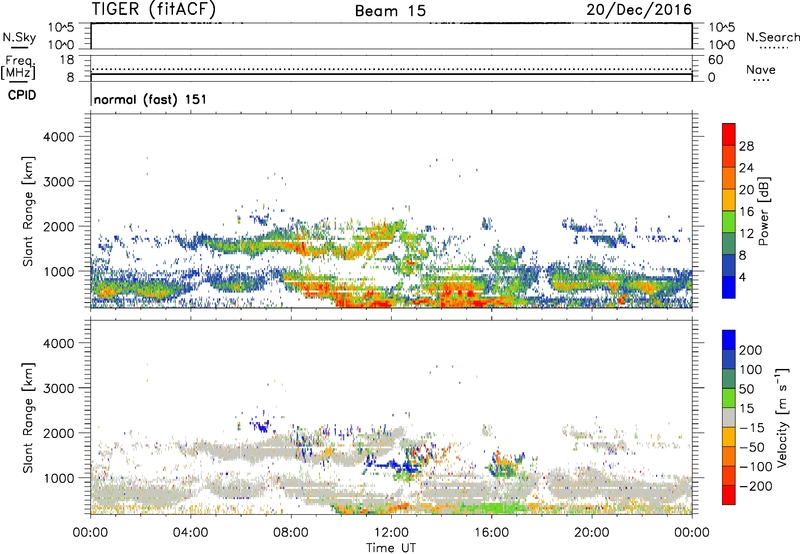
Task: Click the '16:00' time axis tick label
Action: point(491,533)
